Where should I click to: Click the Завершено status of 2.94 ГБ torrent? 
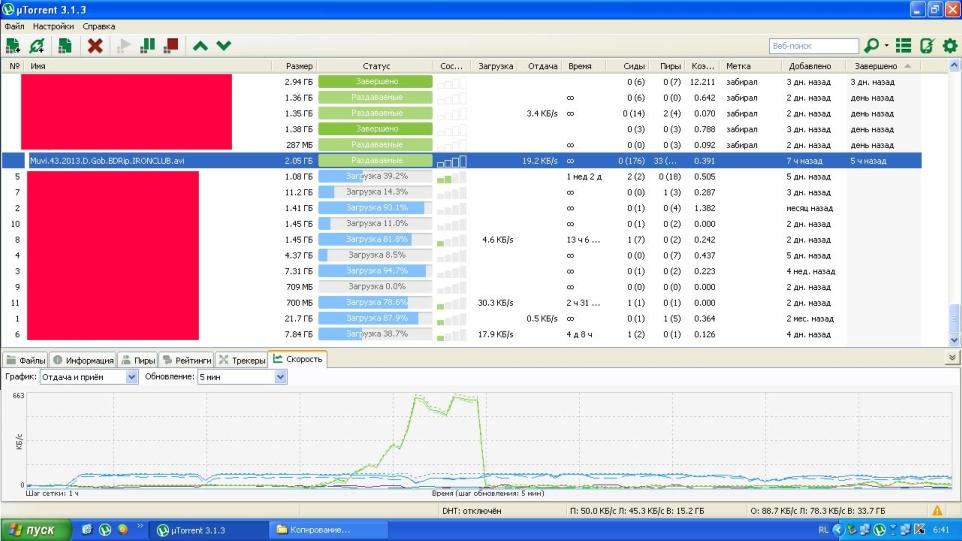[375, 82]
